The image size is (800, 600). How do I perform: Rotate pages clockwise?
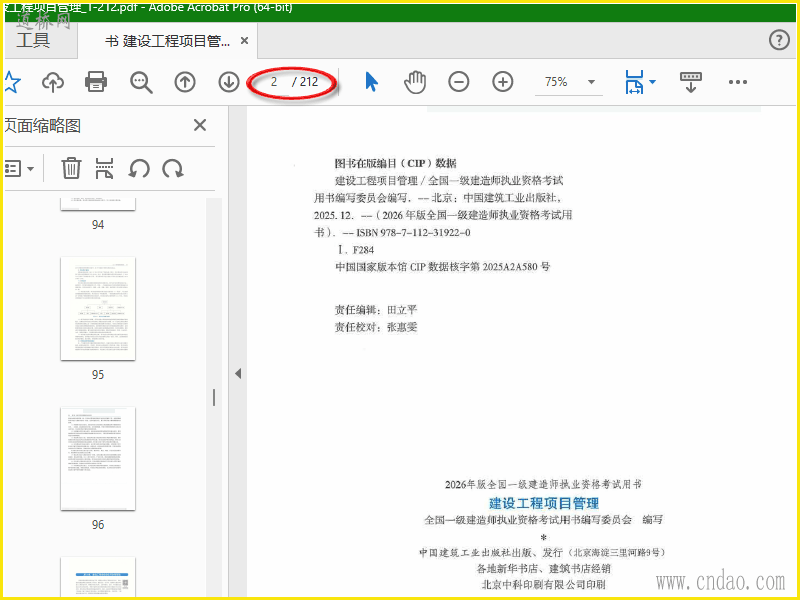click(x=173, y=168)
